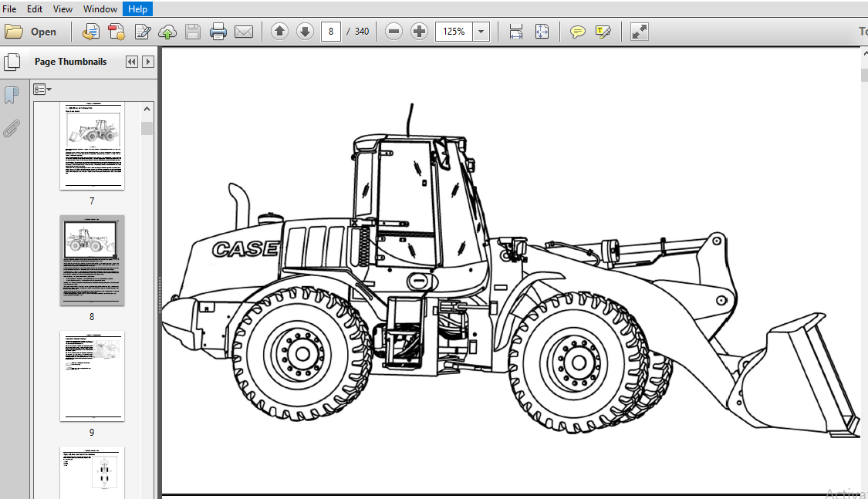Click the document scrollbar up arrow
Viewport: 868px width, 499px height.
865,54
